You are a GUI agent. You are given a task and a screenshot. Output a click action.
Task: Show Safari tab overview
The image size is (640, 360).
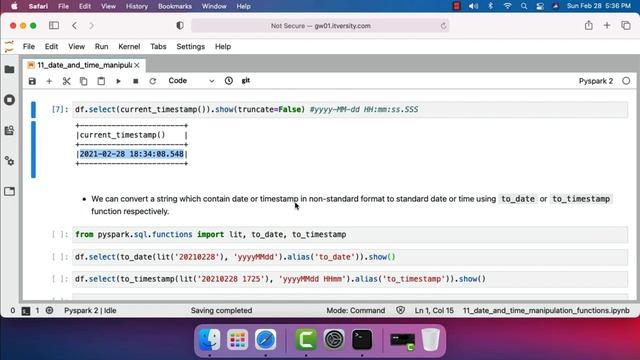pyautogui.click(x=626, y=25)
